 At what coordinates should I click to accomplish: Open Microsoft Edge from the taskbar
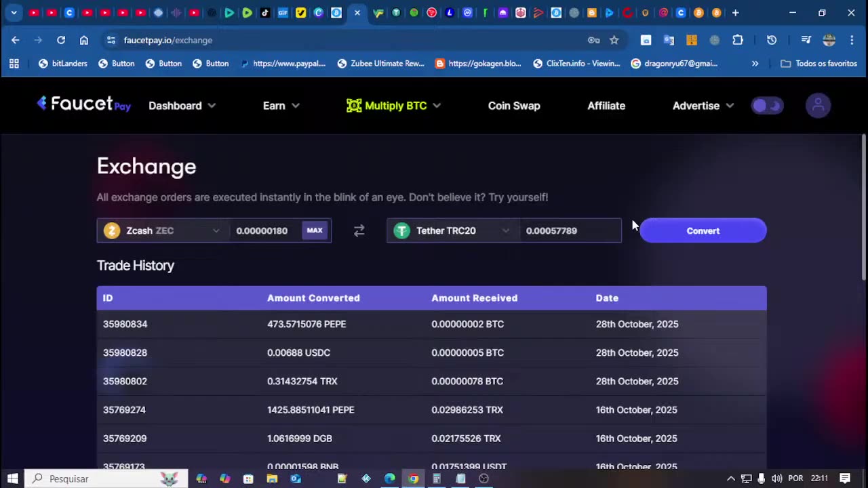click(390, 479)
